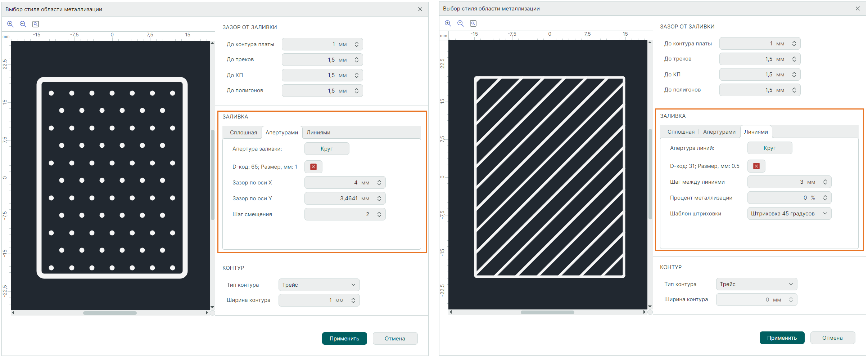
Task: Zoom out on the hatched fill preview
Action: 461,23
